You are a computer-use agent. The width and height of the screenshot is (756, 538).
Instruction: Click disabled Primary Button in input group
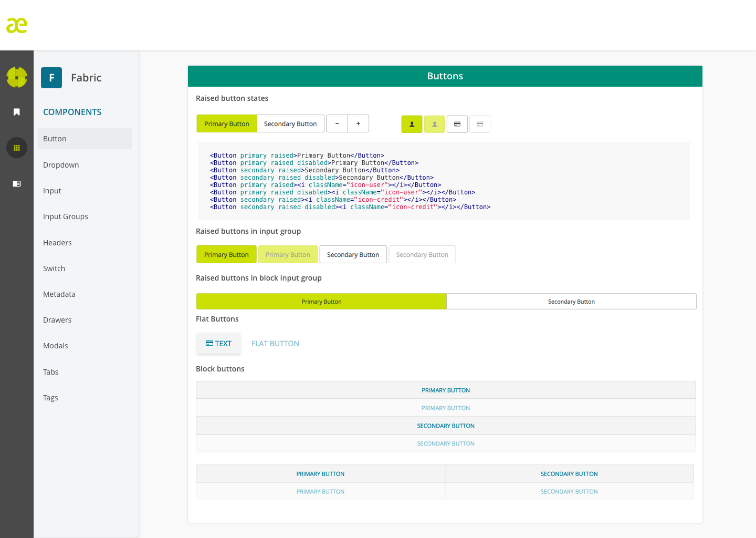click(x=288, y=254)
